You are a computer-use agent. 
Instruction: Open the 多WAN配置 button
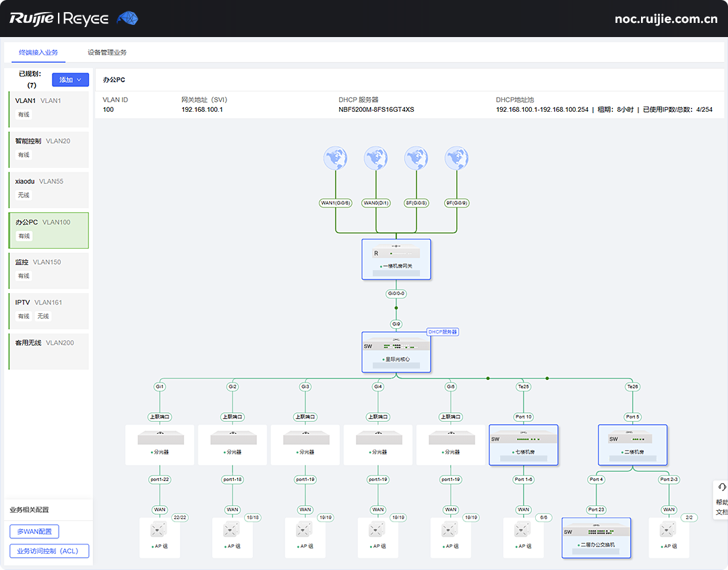pyautogui.click(x=34, y=532)
